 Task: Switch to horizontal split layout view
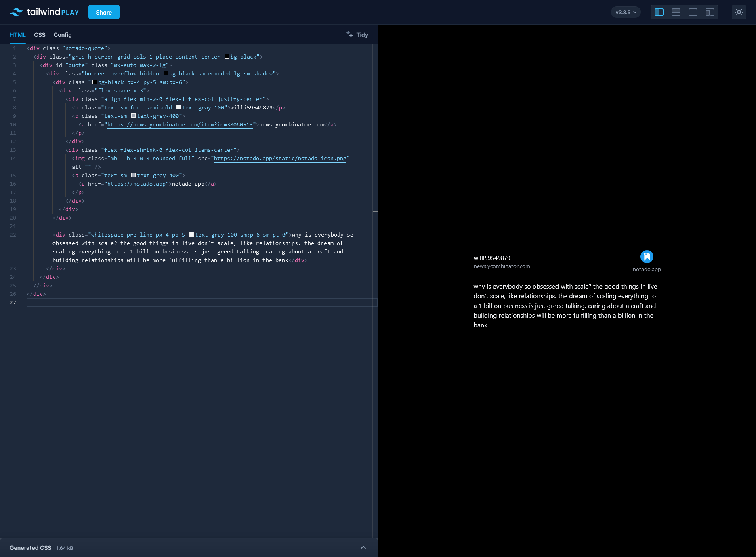point(676,12)
